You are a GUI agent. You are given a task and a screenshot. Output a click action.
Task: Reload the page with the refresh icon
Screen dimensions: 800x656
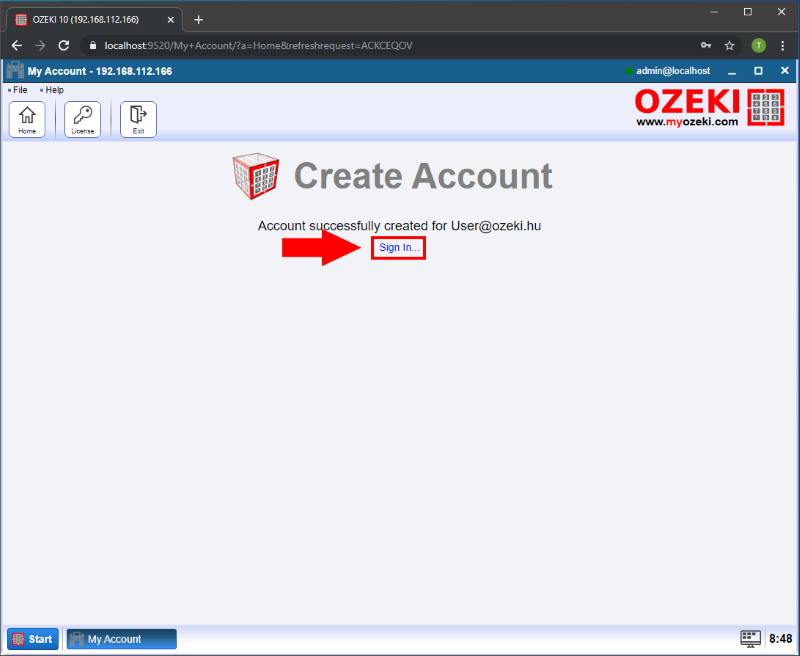point(64,46)
